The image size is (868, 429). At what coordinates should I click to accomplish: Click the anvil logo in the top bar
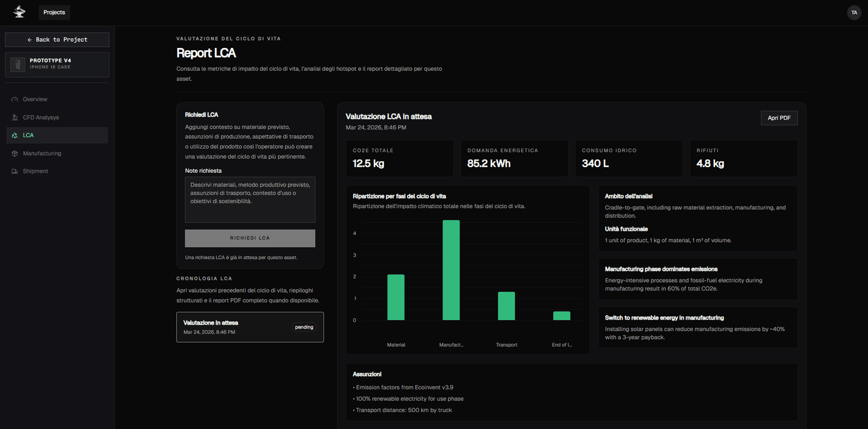click(19, 12)
